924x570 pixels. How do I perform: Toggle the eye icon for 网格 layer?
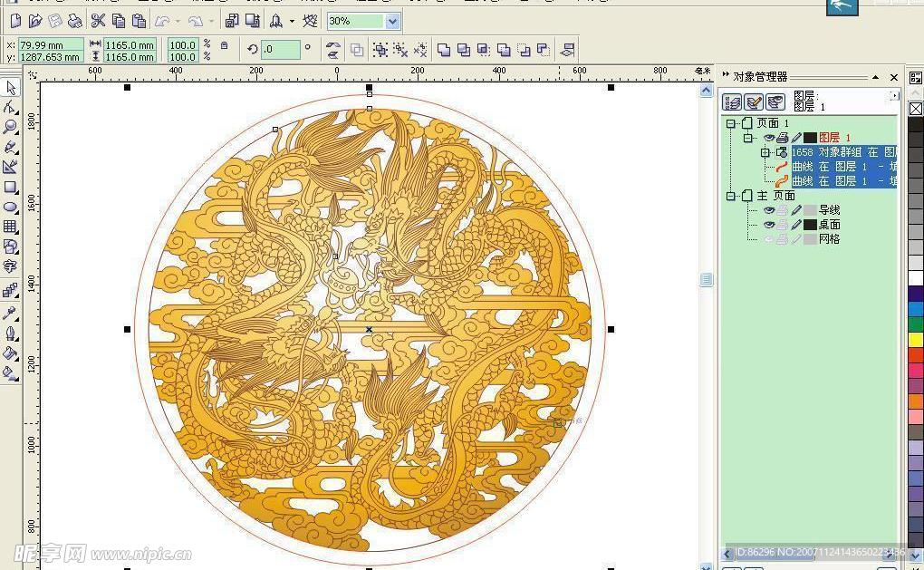[768, 239]
